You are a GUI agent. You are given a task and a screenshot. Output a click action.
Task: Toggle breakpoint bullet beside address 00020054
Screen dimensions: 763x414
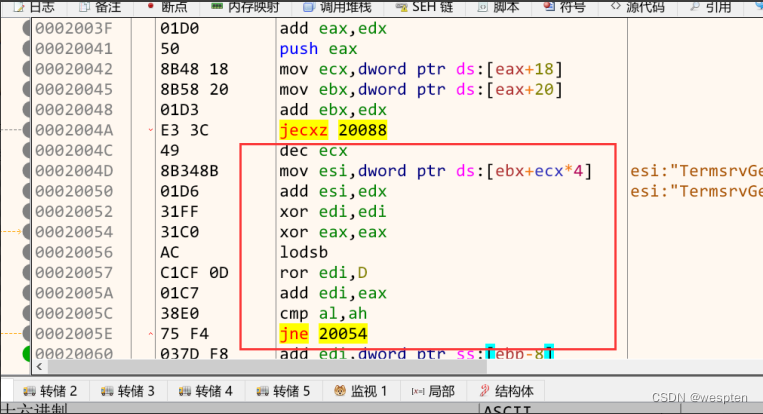[x=25, y=231]
